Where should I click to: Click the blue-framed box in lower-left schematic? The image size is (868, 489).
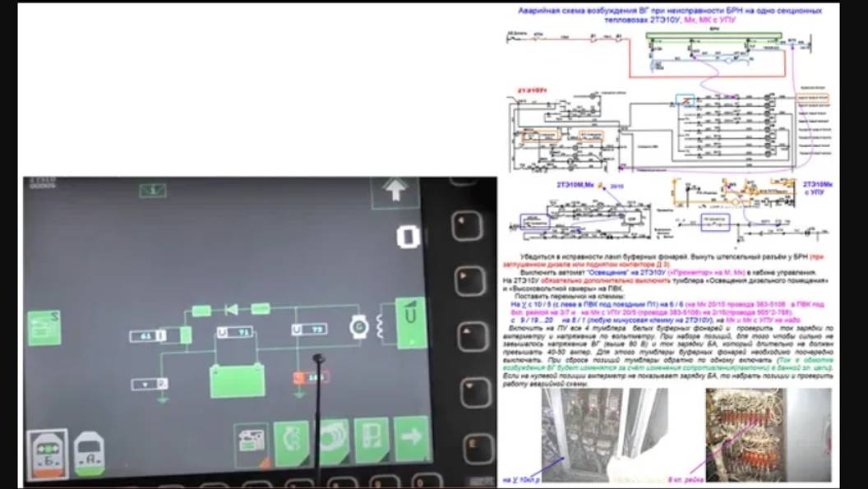(535, 222)
